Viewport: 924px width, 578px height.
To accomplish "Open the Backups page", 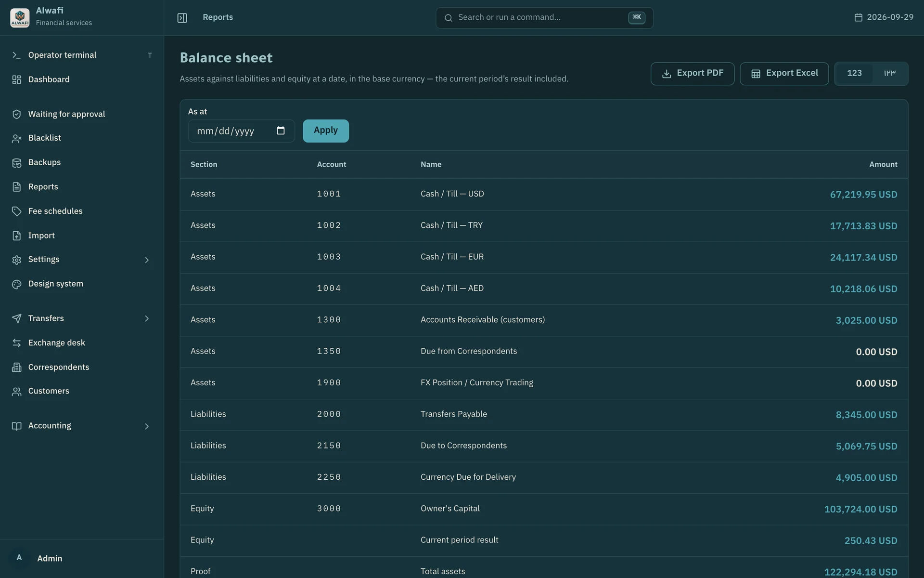I will point(82,163).
